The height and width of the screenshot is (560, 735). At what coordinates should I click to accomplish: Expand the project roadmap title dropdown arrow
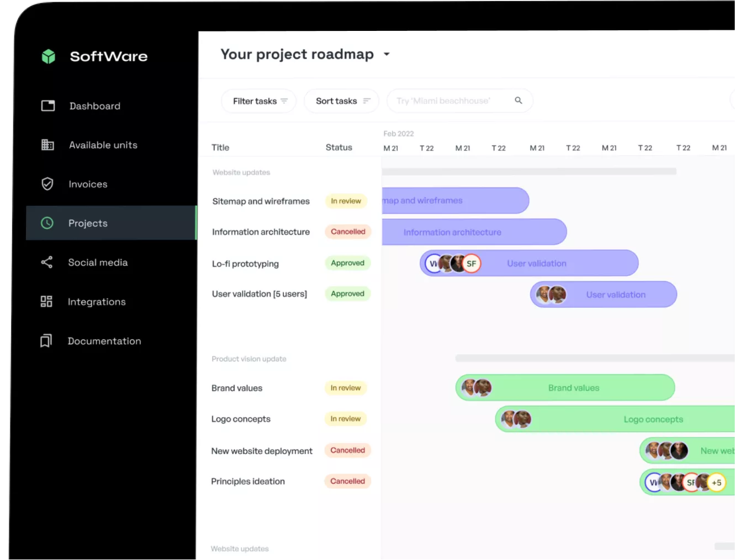pyautogui.click(x=387, y=54)
